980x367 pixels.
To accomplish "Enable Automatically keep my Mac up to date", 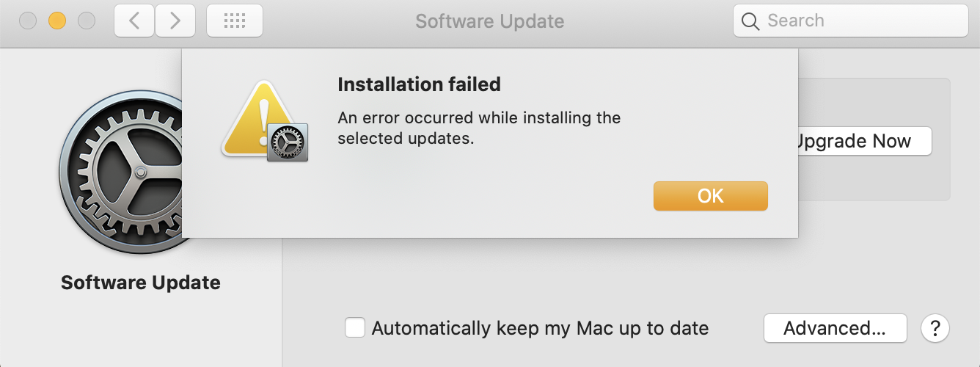I will click(x=355, y=327).
